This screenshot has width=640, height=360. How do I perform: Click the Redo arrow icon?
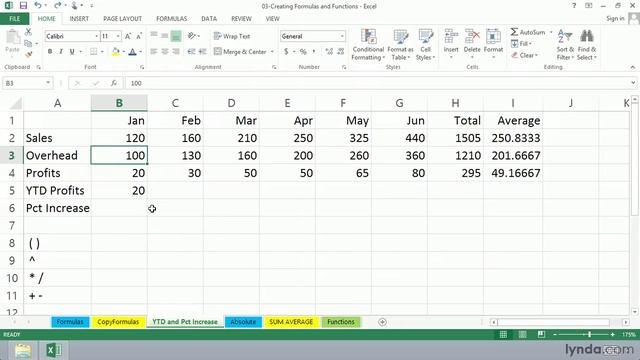(58, 5)
